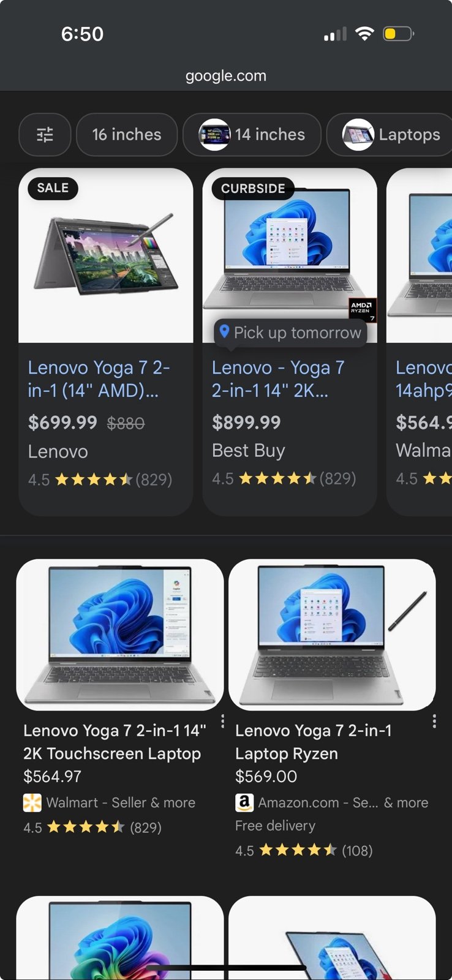
Task: Tap the three-dot menu for Amazon Yoga listing
Action: (x=434, y=721)
